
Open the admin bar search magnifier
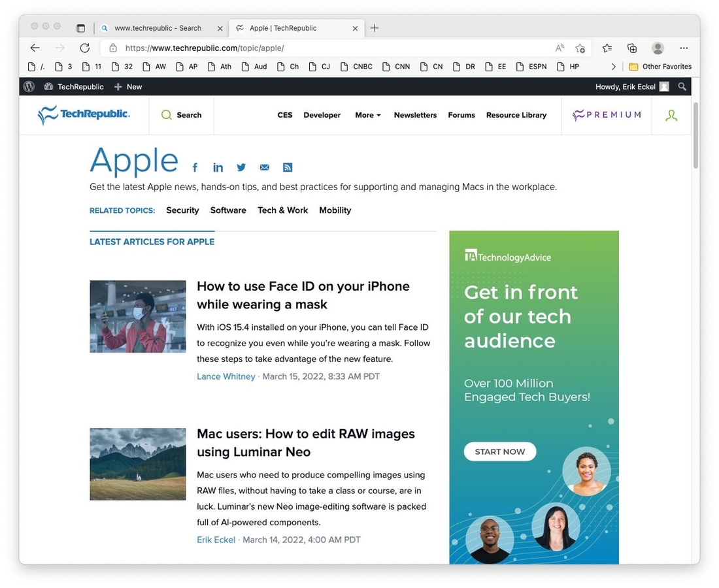tap(682, 86)
